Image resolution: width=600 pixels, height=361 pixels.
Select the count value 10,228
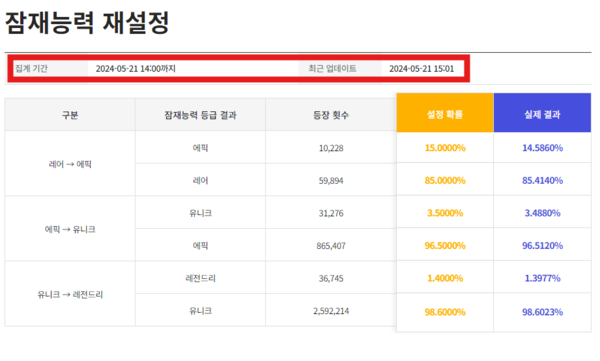coord(331,148)
